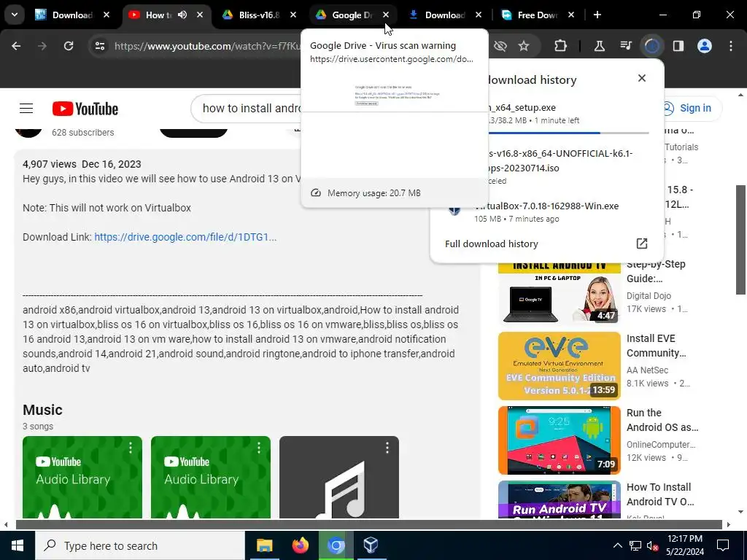Click the downloads progress icon
Viewport: 747px width, 560px height.
pos(652,46)
